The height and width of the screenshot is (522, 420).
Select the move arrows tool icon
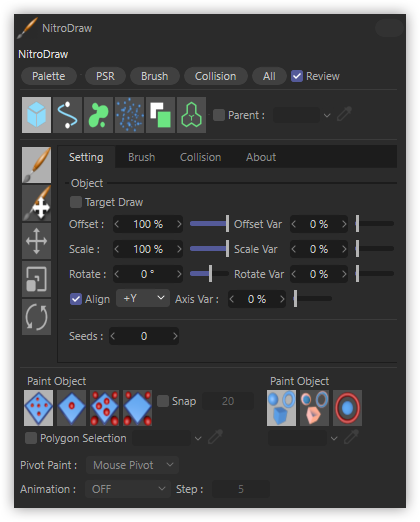point(36,241)
